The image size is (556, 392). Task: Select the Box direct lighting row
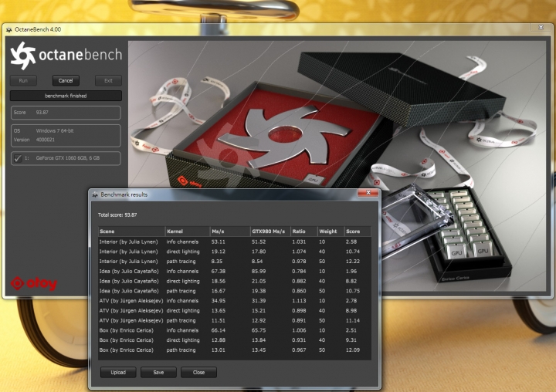[235, 340]
